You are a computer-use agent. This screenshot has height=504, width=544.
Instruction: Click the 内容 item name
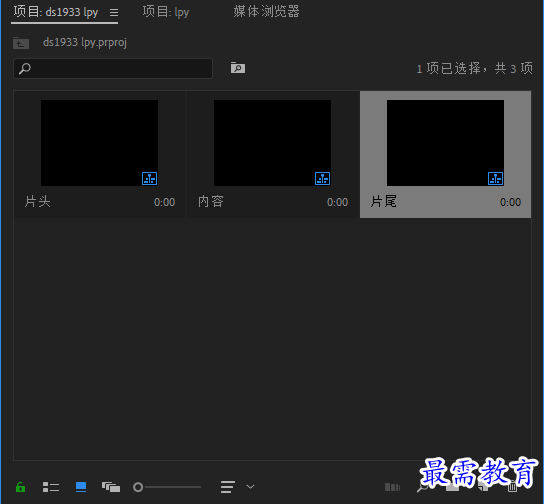pyautogui.click(x=211, y=202)
